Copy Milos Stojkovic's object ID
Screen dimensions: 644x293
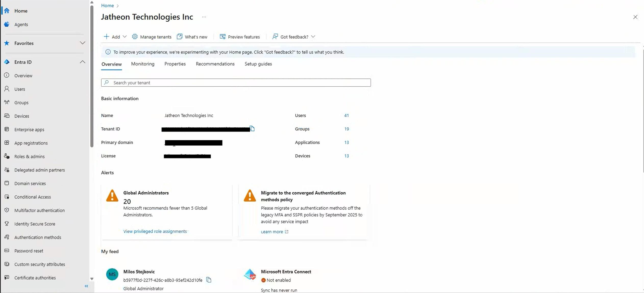point(209,280)
